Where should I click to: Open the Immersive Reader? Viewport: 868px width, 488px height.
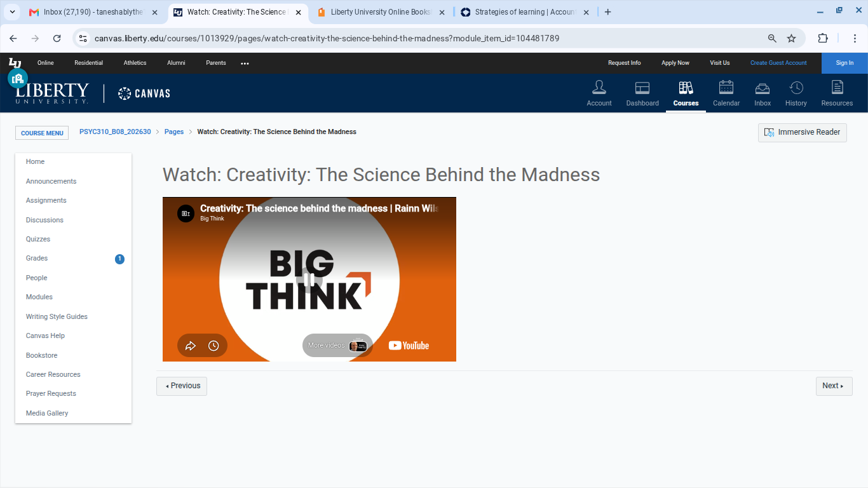click(803, 132)
